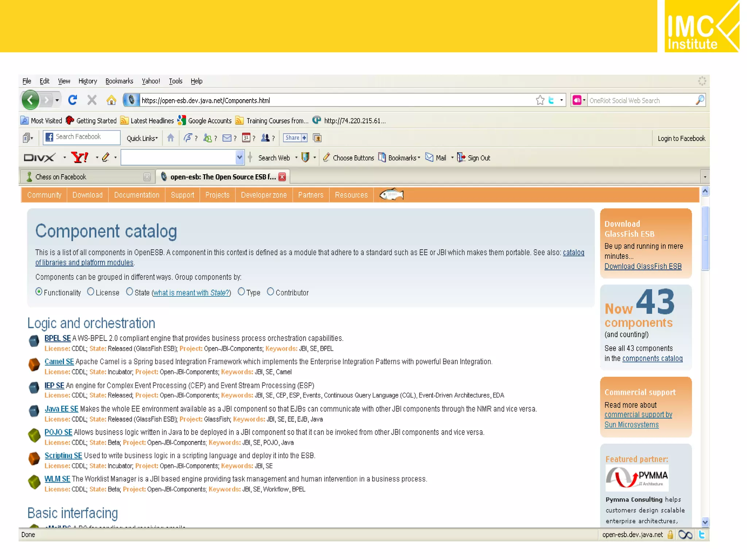Switch to the Chess on Facebook tab

point(61,177)
